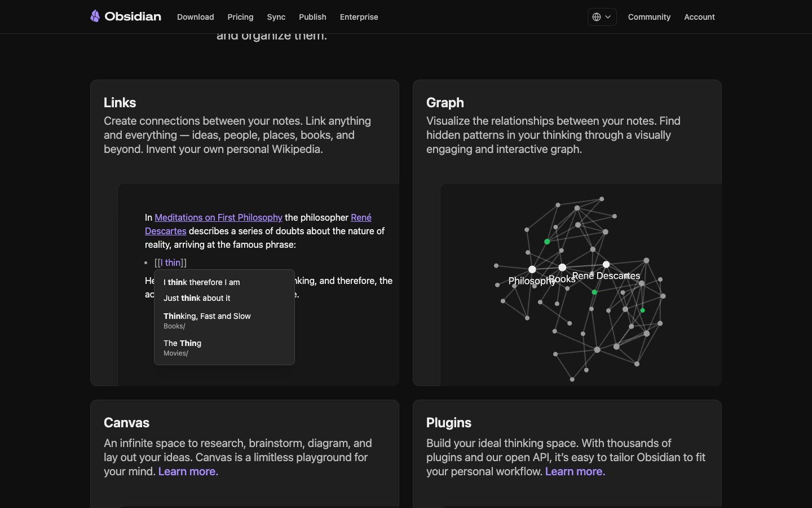Open Plugins 'Learn more' link

click(575, 471)
